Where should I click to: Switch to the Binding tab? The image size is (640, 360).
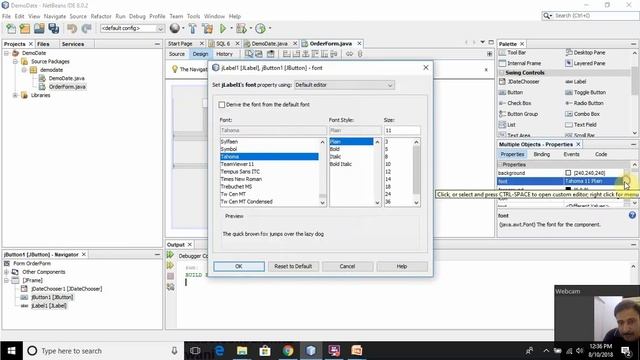(x=542, y=154)
